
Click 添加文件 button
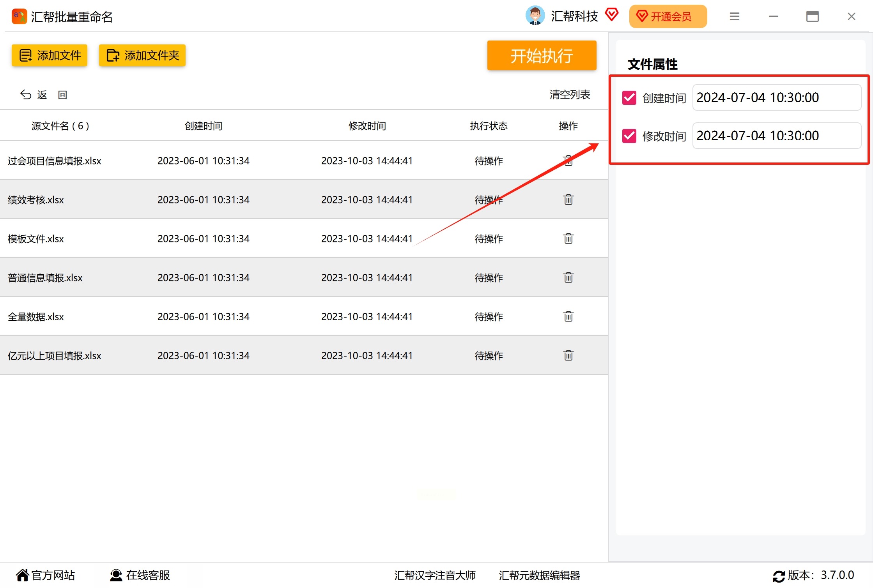tap(50, 56)
